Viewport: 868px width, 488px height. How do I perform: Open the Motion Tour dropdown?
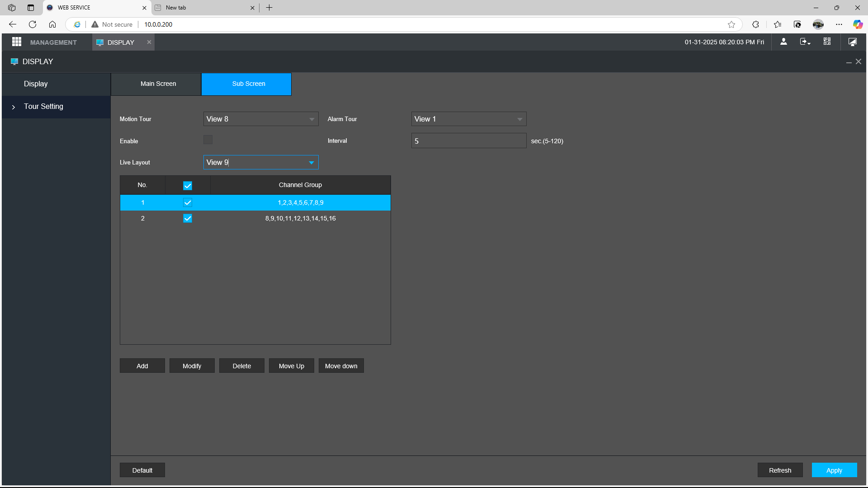261,119
